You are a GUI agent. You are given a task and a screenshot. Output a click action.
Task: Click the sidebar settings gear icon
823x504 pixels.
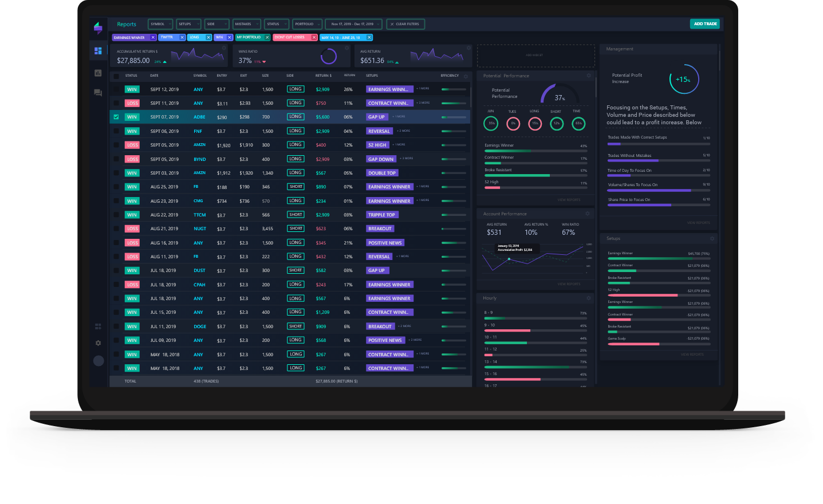pyautogui.click(x=98, y=343)
